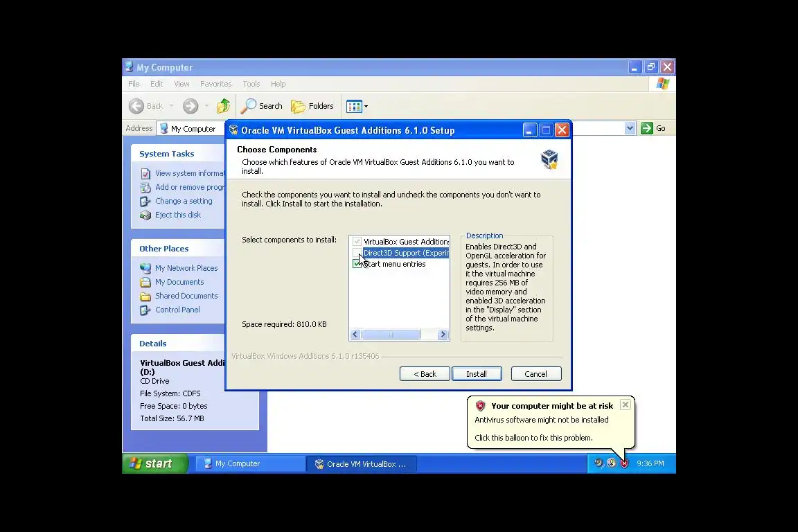Open the Forward button history dropdown arrow
This screenshot has height=532, width=798.
pyautogui.click(x=206, y=106)
